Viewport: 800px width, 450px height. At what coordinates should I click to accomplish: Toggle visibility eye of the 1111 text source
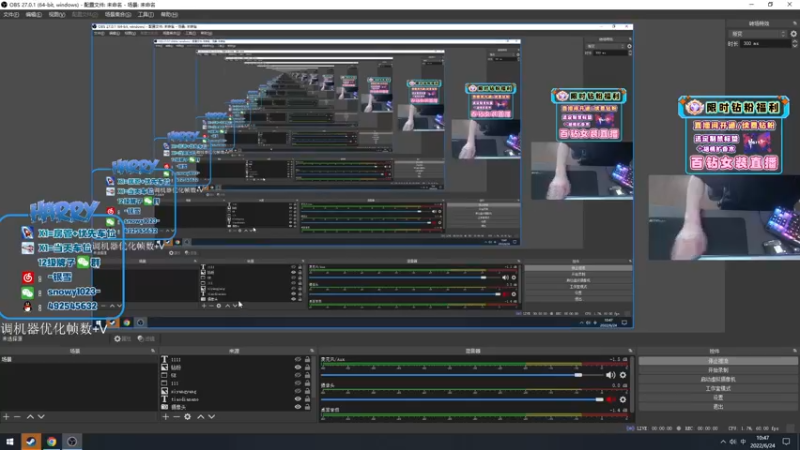298,360
